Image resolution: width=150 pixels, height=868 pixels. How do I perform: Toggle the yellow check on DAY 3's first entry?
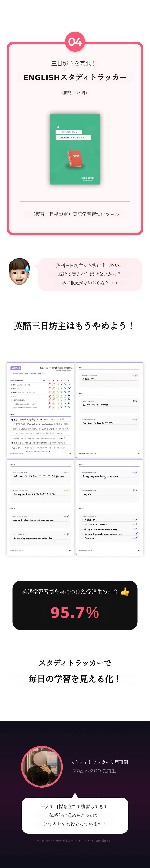coord(68,473)
